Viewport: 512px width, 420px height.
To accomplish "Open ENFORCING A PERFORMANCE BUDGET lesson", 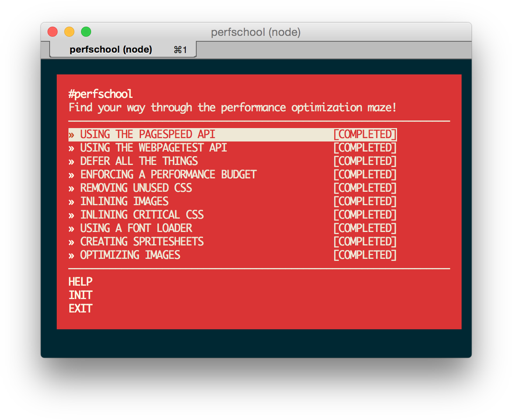I will 233,175.
